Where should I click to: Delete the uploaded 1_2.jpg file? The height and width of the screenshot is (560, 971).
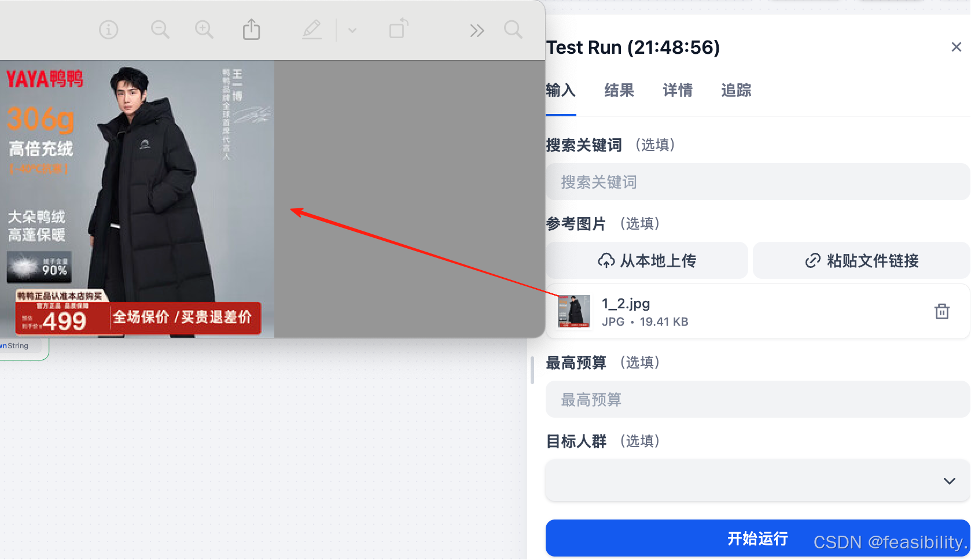coord(941,311)
